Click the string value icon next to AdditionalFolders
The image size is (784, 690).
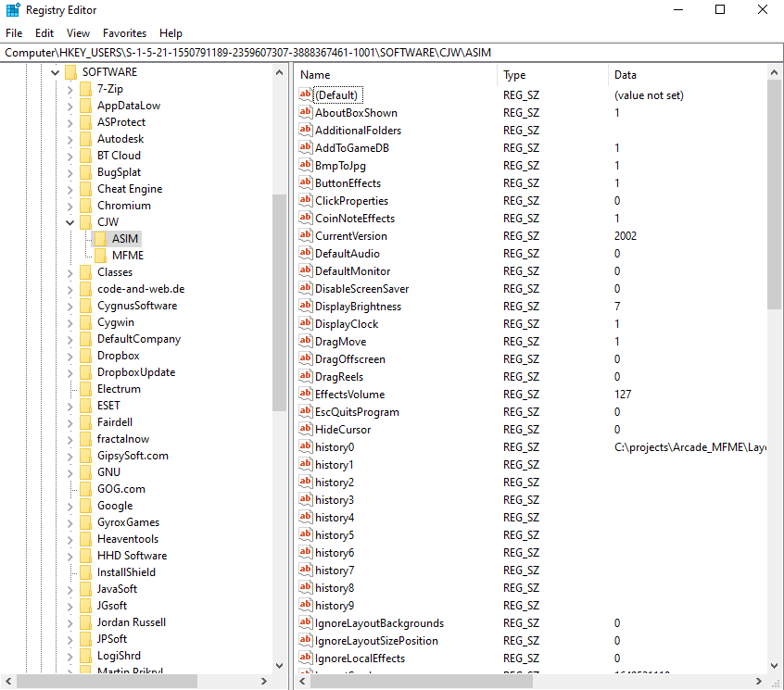pyautogui.click(x=306, y=130)
